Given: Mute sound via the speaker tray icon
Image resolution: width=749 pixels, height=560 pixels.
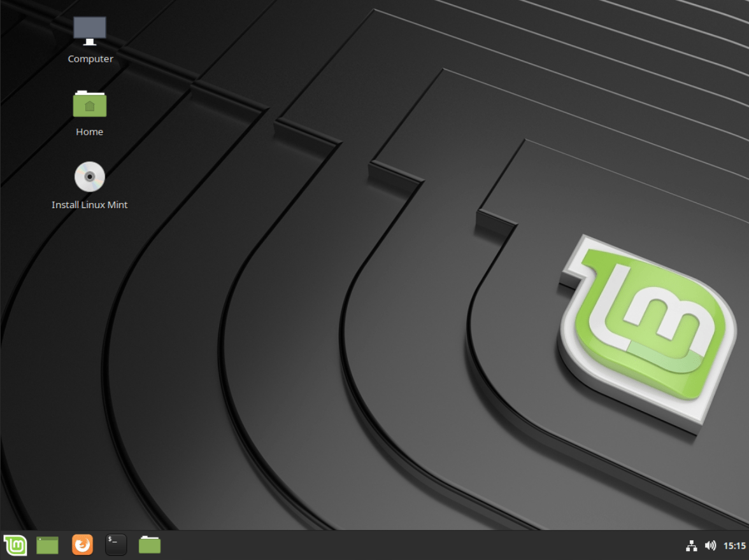Looking at the screenshot, I should coord(710,545).
